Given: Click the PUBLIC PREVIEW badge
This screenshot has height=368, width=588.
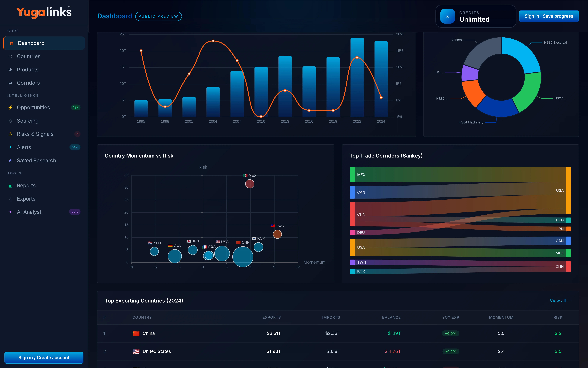Looking at the screenshot, I should (x=158, y=16).
